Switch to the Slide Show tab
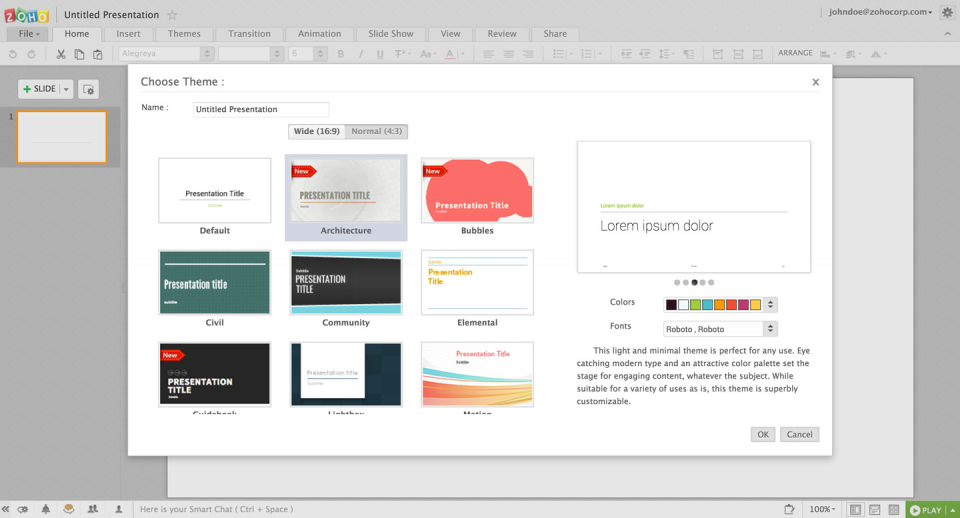The width and height of the screenshot is (960, 518). click(x=391, y=34)
